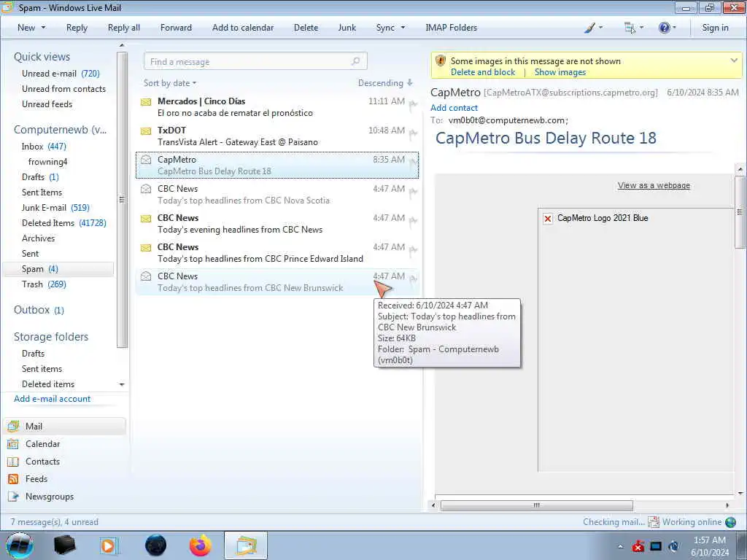Click the Delete and block link
Viewport: 747px width, 560px height.
[x=483, y=72]
